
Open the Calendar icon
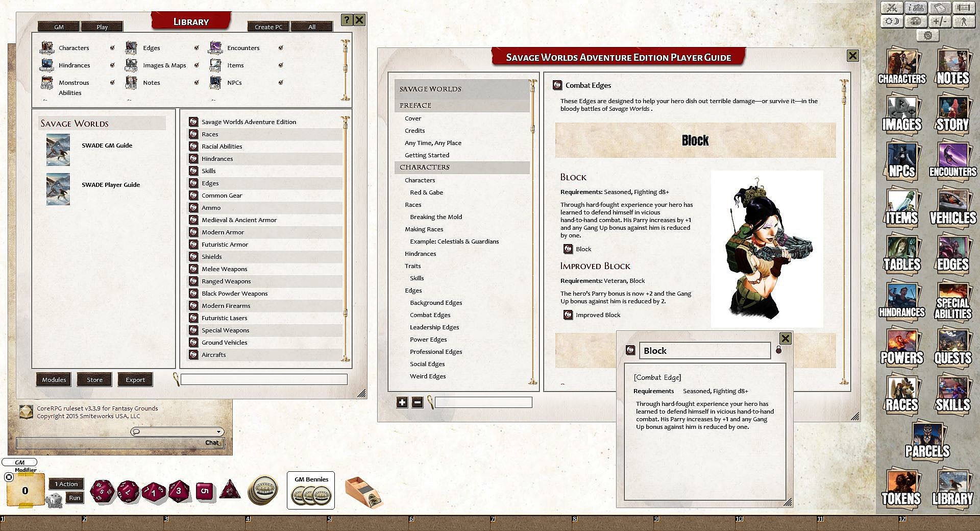click(940, 8)
